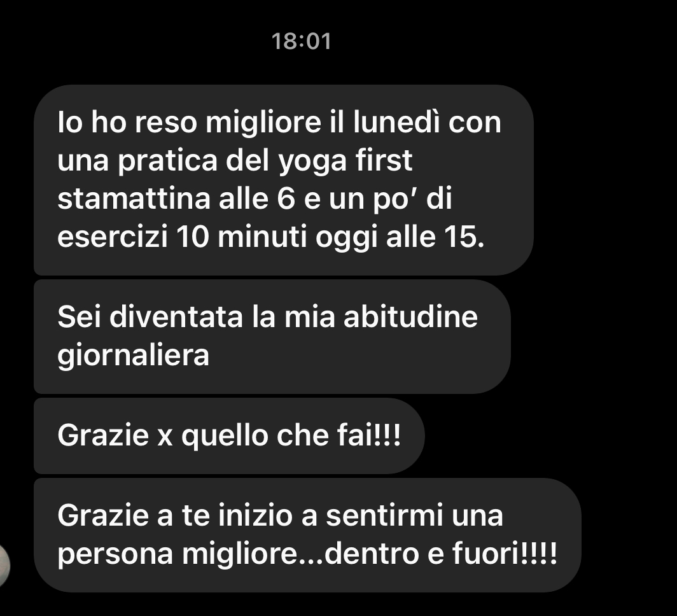Screen dimensions: 677x616
Task: Click the word 'quello' in third bubble
Action: click(x=225, y=435)
